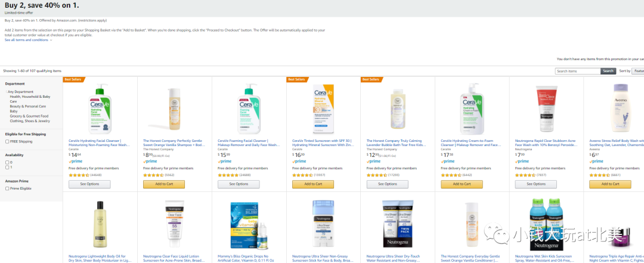
Task: Open the Neutrogena Rapid Clear acne wash image
Action: click(546, 109)
